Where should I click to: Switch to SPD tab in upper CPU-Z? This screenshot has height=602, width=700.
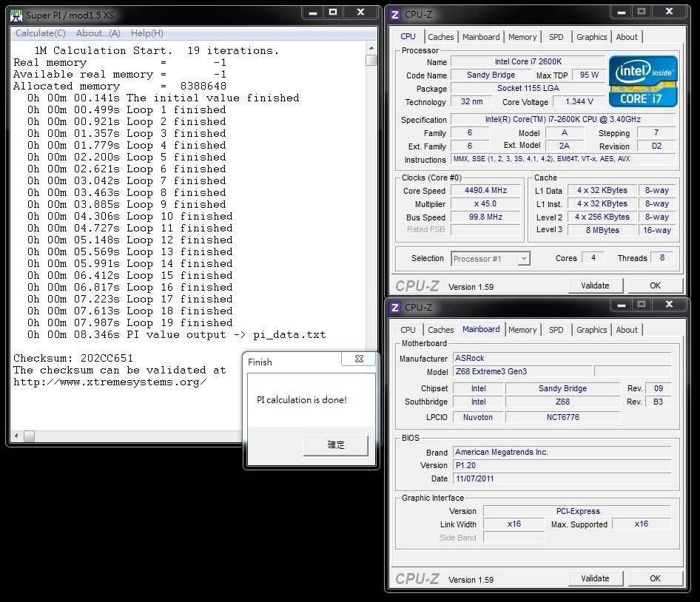[x=556, y=37]
